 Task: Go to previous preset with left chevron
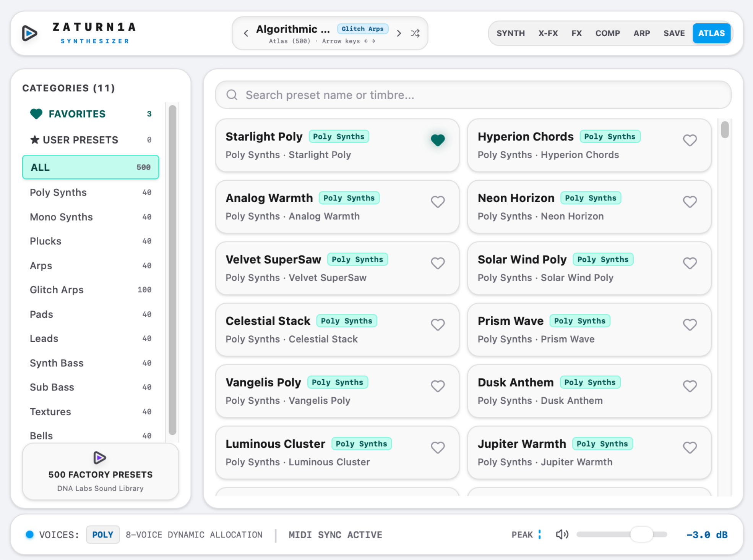[246, 33]
